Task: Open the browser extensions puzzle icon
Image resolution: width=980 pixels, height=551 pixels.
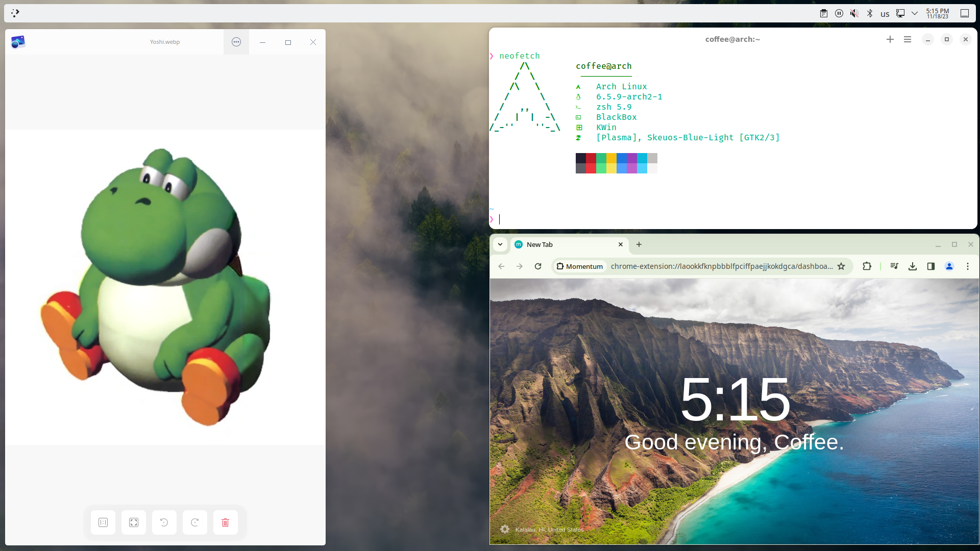Action: click(x=867, y=266)
